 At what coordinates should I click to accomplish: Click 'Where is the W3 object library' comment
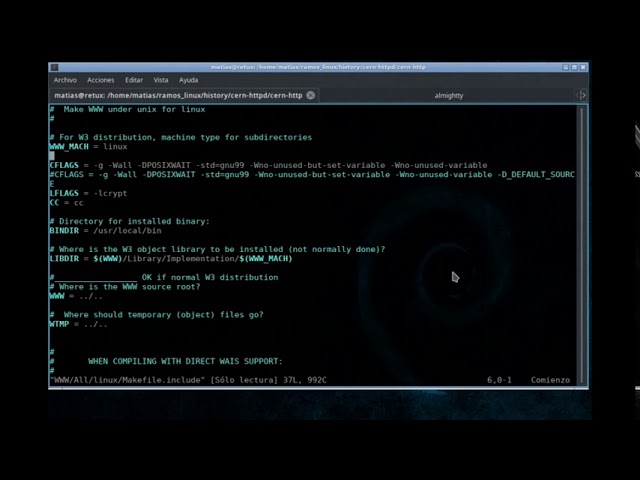217,249
